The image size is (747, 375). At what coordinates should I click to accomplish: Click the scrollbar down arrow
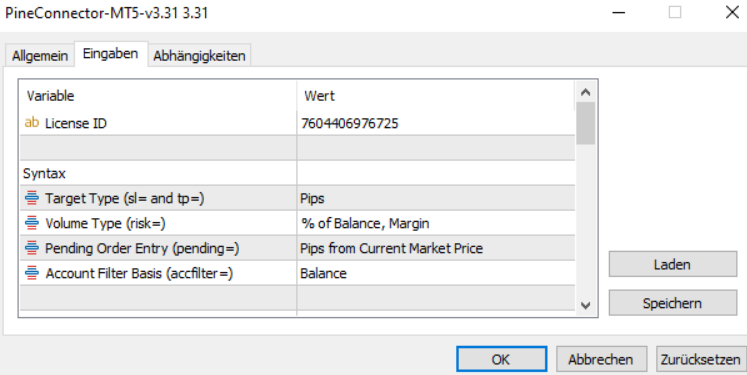coord(585,305)
